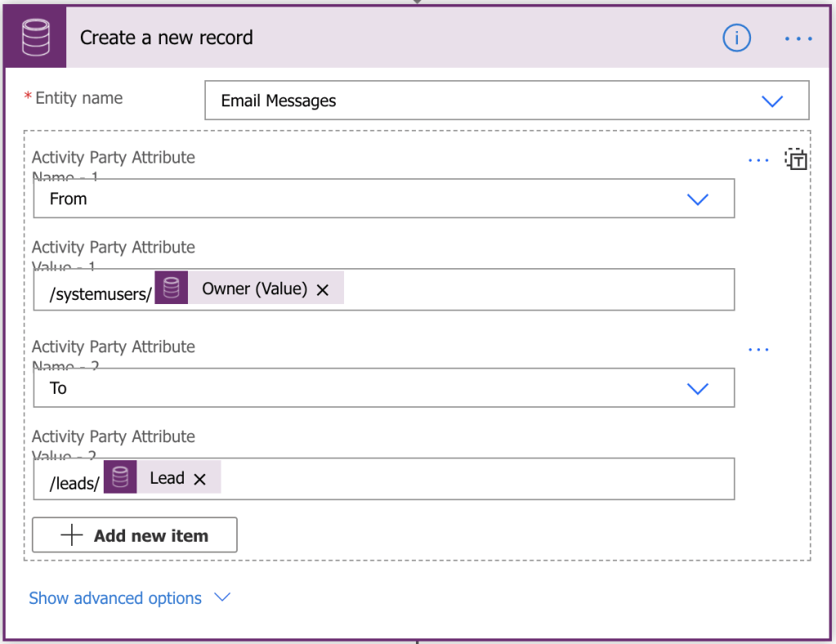836x644 pixels.
Task: Open the To attribute name dropdown
Action: (699, 387)
